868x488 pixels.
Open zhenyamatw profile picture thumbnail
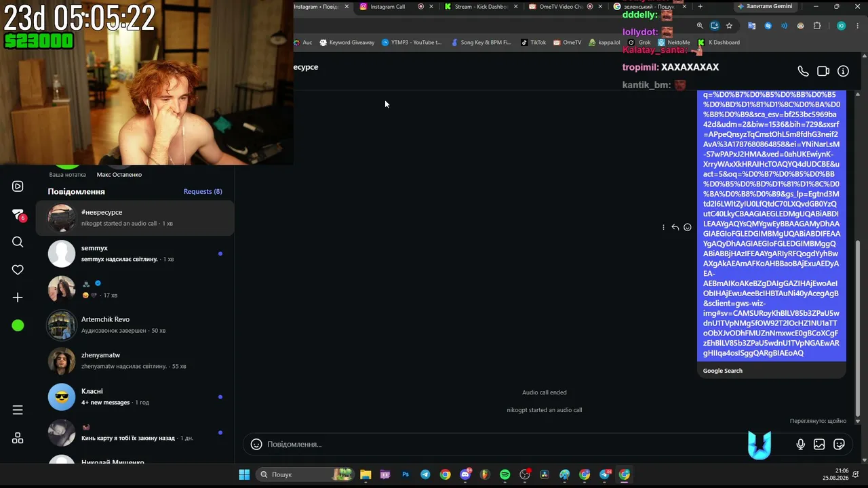(62, 361)
